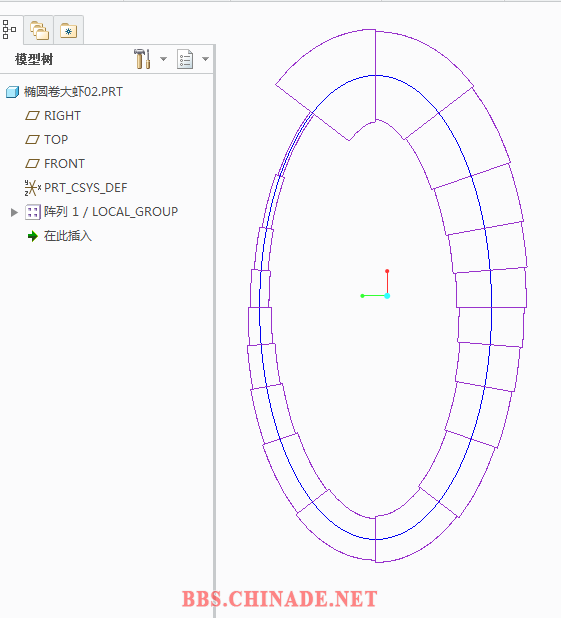Click the green insert-here arrow icon
The image size is (561, 618).
point(33,236)
